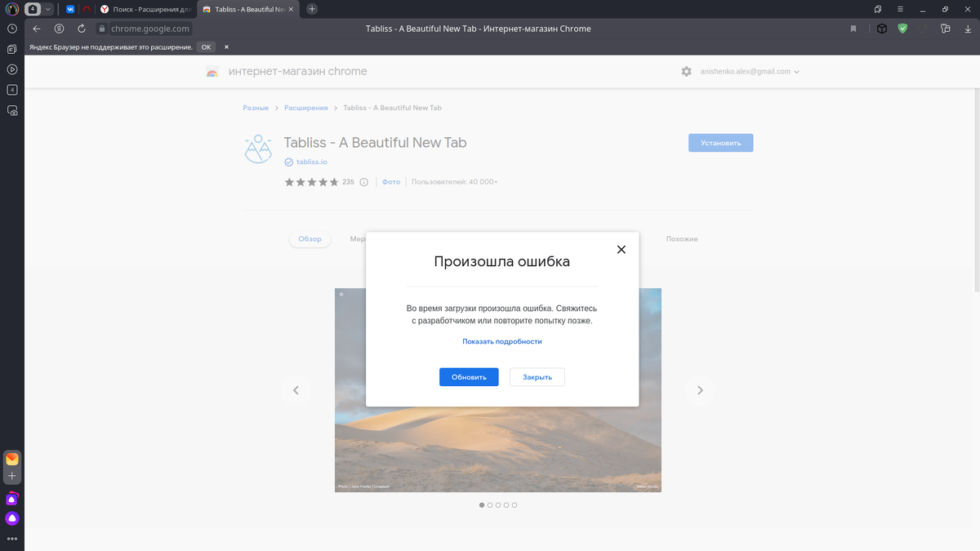Select the third carousel dot indicator
The height and width of the screenshot is (551, 980).
(498, 505)
